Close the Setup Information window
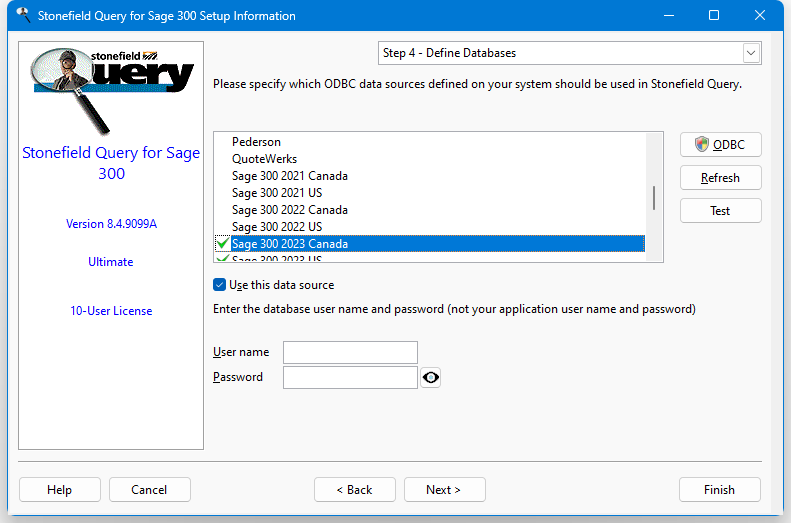The image size is (791, 523). point(760,16)
